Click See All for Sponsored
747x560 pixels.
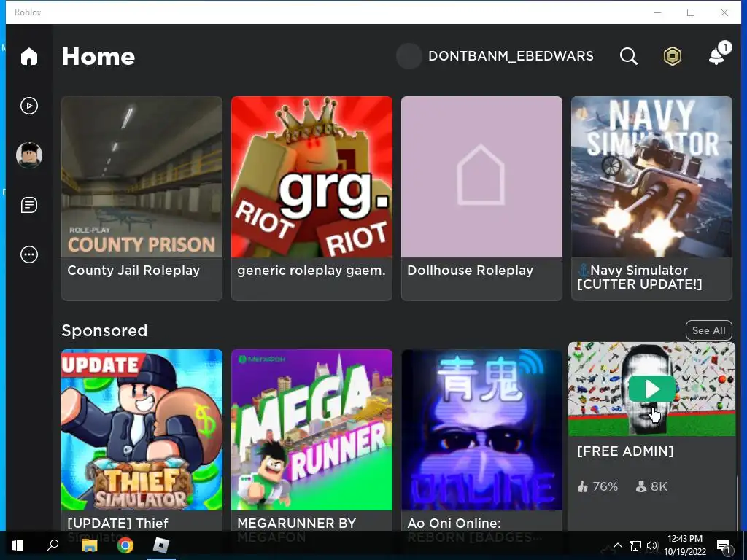tap(708, 330)
